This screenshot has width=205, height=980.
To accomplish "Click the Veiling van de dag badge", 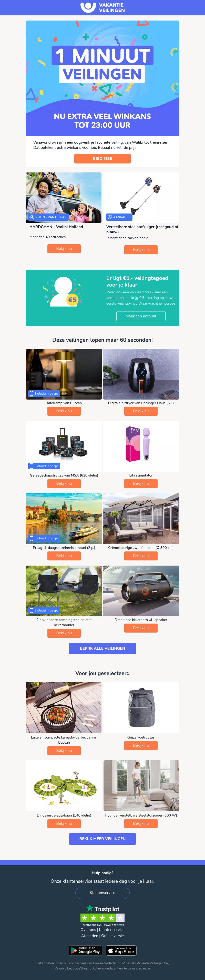I will point(48,217).
